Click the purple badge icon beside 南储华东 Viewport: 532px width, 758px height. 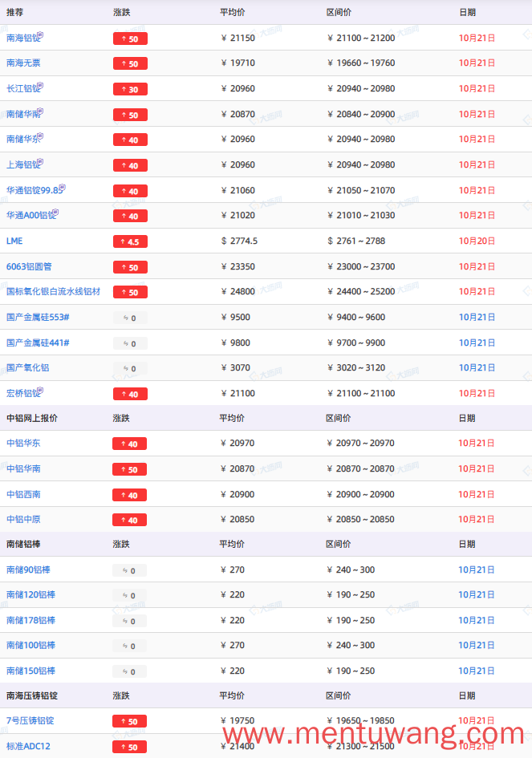(x=41, y=136)
